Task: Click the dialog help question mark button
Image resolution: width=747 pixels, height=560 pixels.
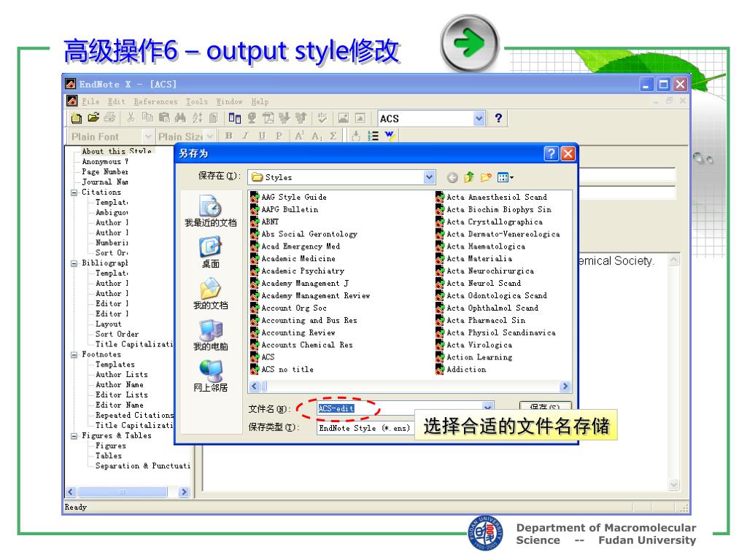Action: (x=551, y=153)
